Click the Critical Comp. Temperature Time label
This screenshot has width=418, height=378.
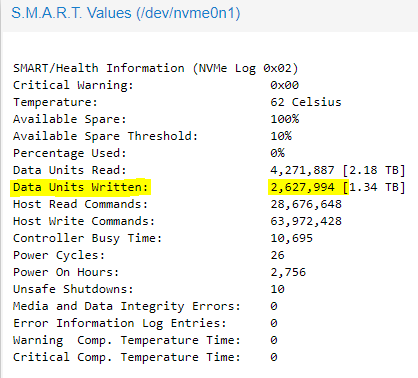pos(127,357)
